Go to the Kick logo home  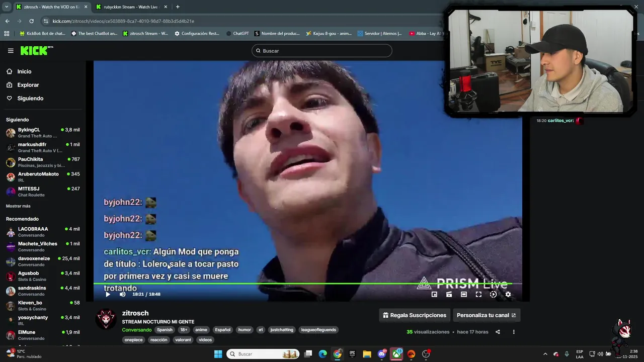37,50
